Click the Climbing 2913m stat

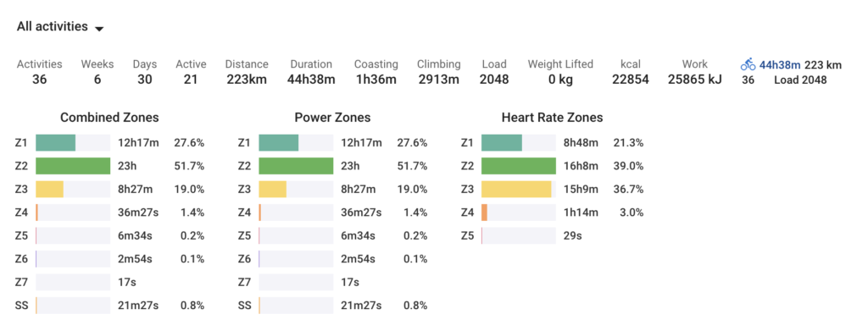point(438,73)
